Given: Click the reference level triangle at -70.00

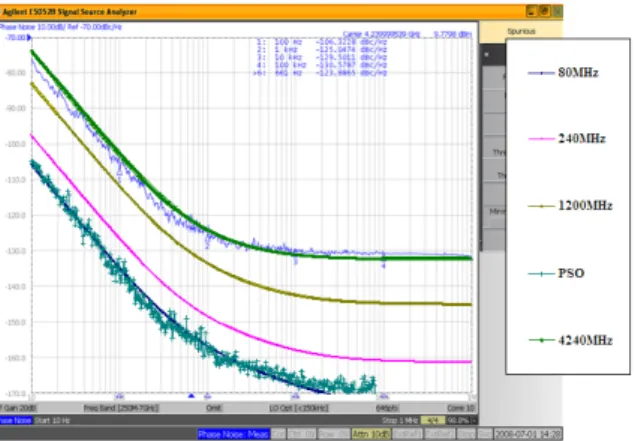Looking at the screenshot, I should 29,38.
